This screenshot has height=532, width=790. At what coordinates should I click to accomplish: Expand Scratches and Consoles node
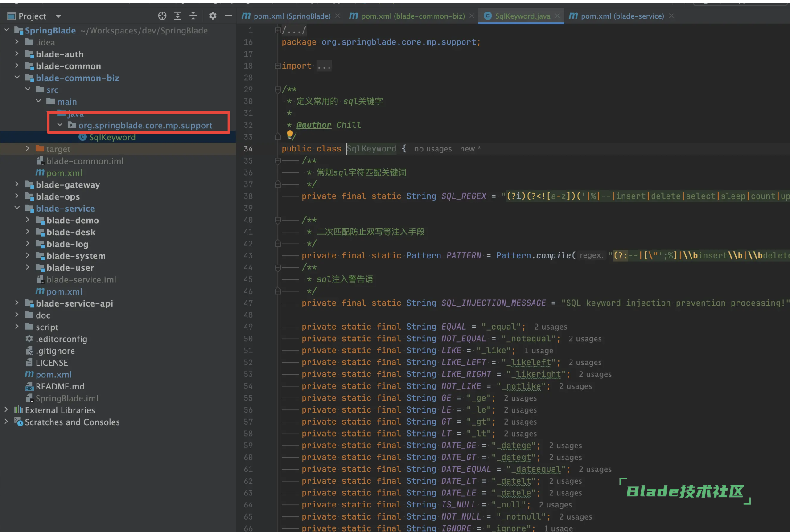coord(6,422)
